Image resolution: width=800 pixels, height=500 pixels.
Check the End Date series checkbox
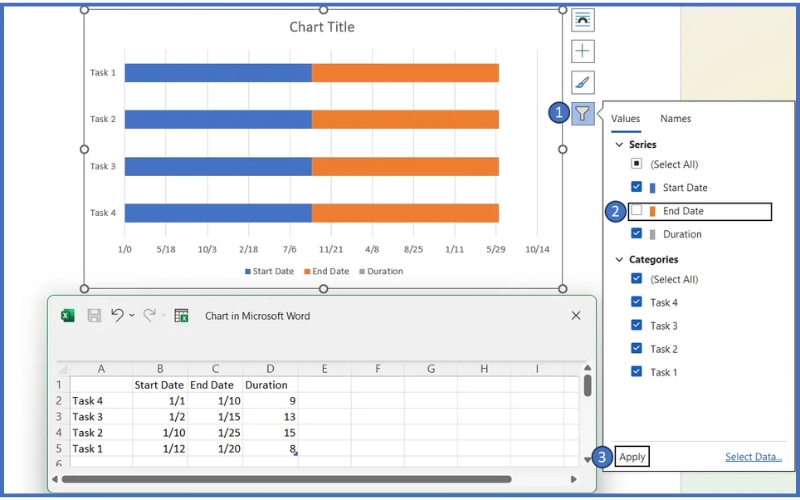636,210
